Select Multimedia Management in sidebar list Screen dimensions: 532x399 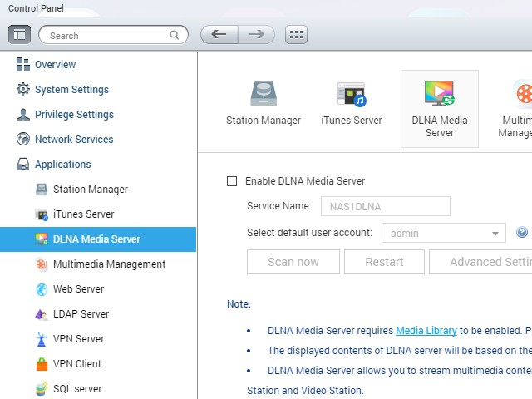pyautogui.click(x=109, y=264)
